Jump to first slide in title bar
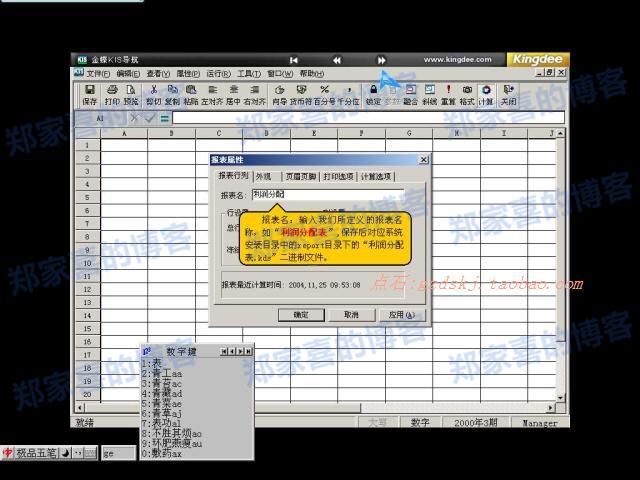This screenshot has height=480, width=640. tap(293, 60)
